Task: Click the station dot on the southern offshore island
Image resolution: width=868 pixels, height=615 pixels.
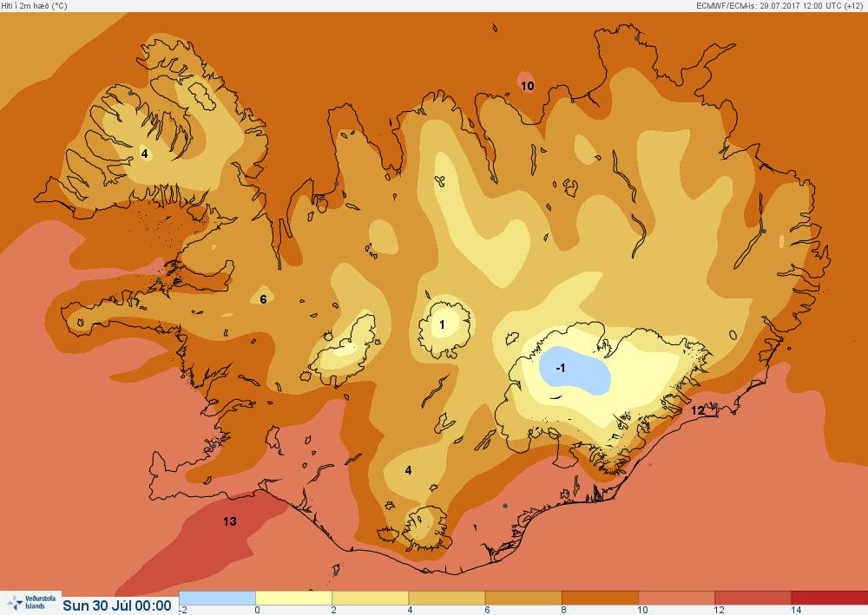Action: pyautogui.click(x=335, y=573)
